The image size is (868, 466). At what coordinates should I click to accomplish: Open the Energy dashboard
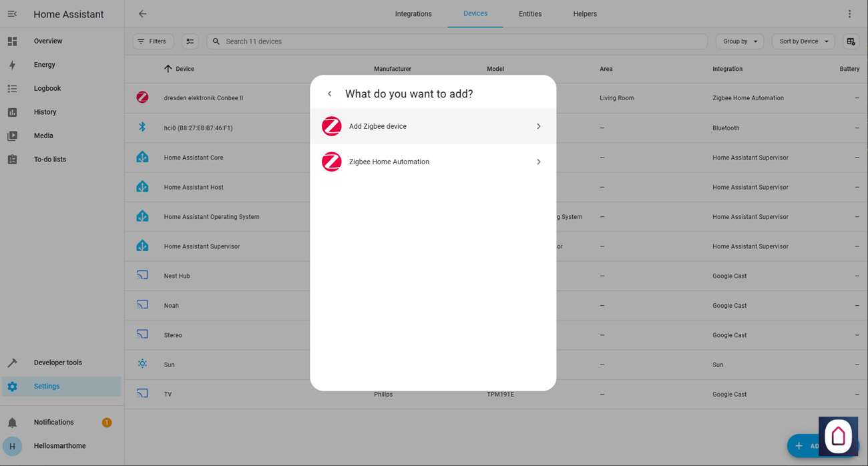click(44, 65)
